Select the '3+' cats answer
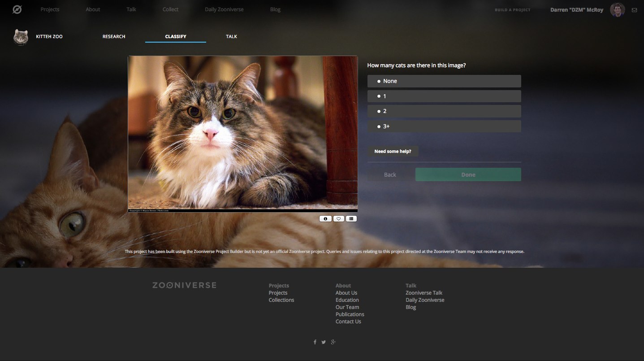Screen dimensions: 644x361 point(444,126)
